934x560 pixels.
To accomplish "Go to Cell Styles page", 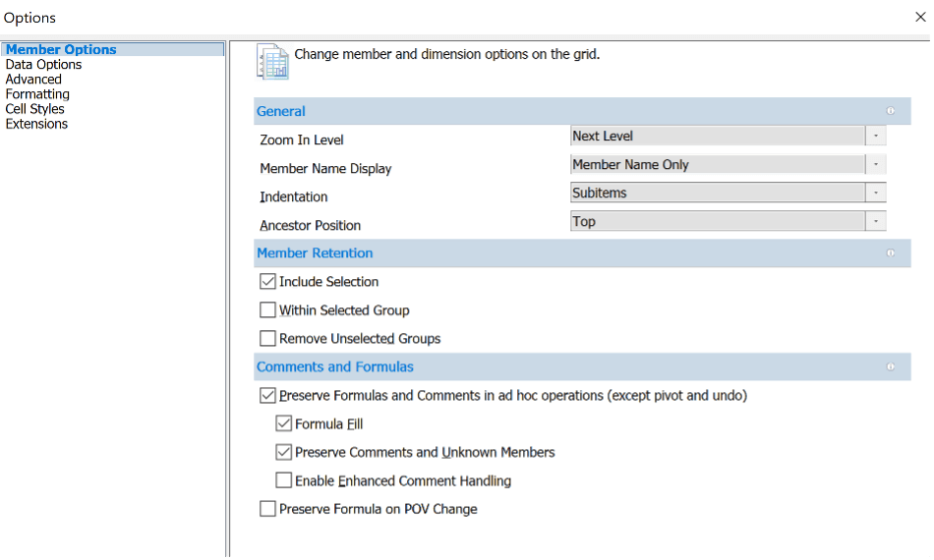I will [34, 109].
